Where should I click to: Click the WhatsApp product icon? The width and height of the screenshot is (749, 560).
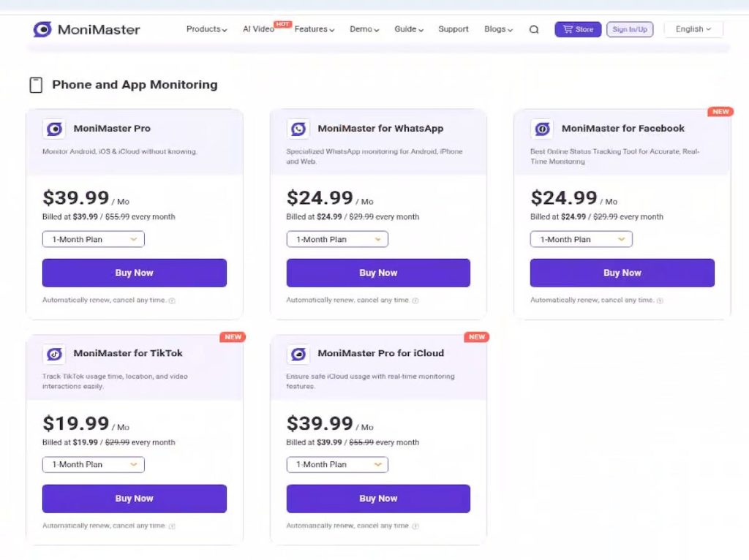pyautogui.click(x=298, y=129)
